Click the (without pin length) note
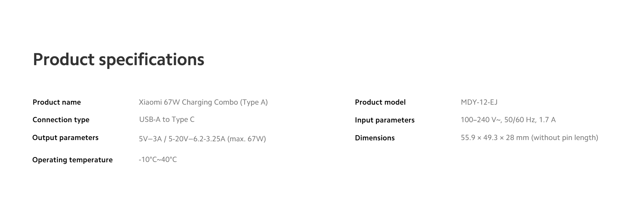This screenshot has height=203, width=644. pyautogui.click(x=565, y=138)
